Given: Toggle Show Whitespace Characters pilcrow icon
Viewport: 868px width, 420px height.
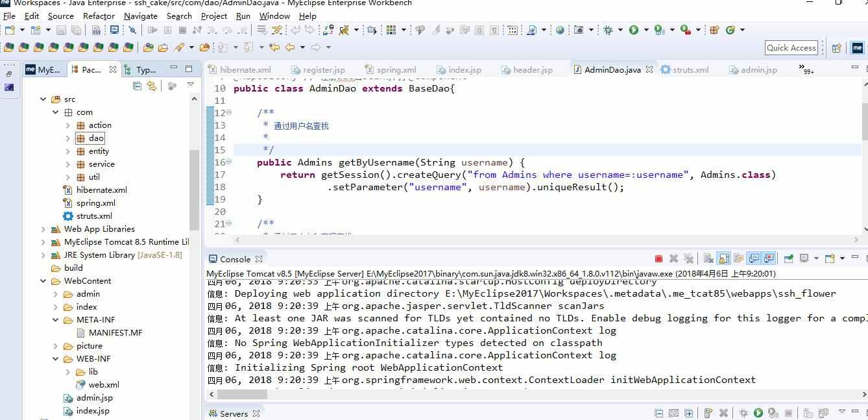Looking at the screenshot, I should pyautogui.click(x=494, y=30).
